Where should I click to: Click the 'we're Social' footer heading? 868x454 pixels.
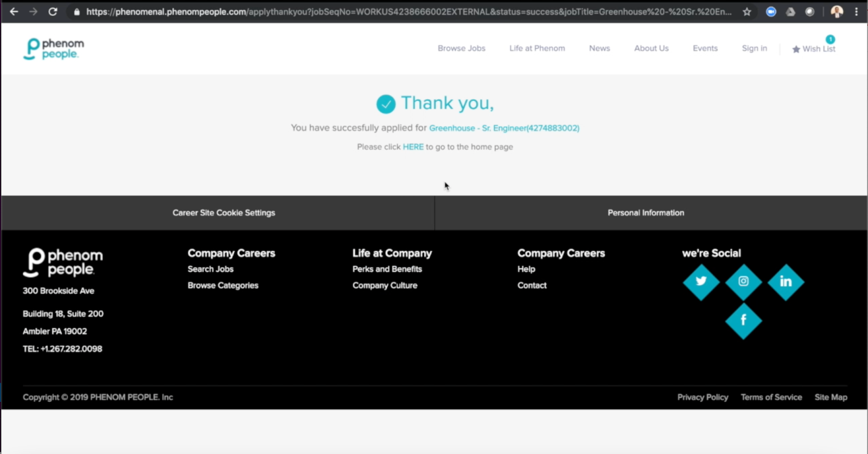tap(711, 253)
